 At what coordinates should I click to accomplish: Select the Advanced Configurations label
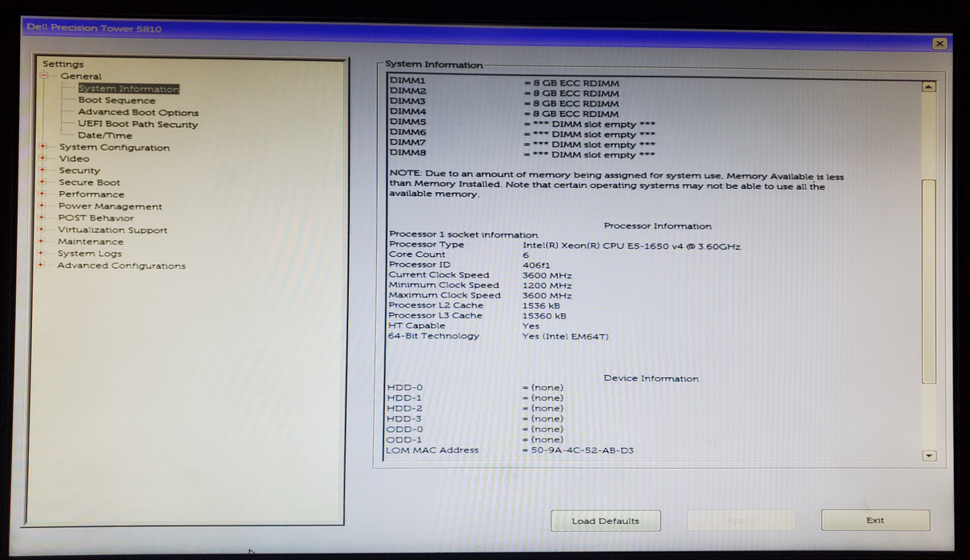point(121,266)
